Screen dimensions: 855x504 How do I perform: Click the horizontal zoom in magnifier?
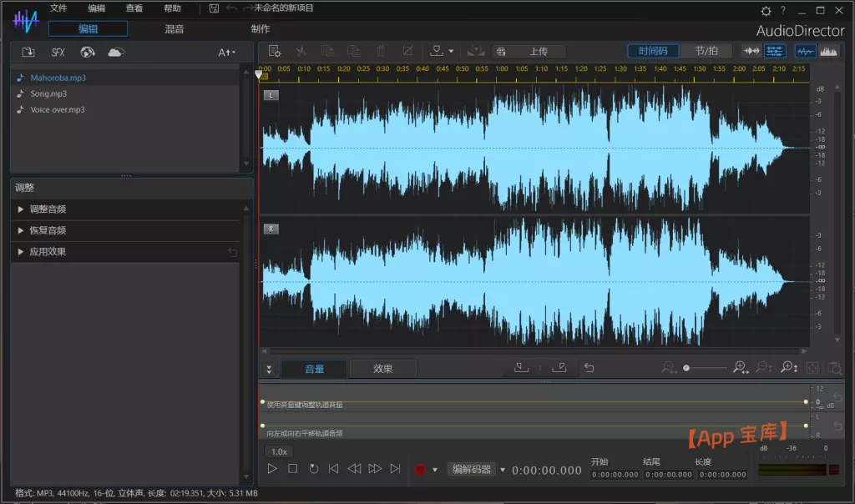coord(739,368)
